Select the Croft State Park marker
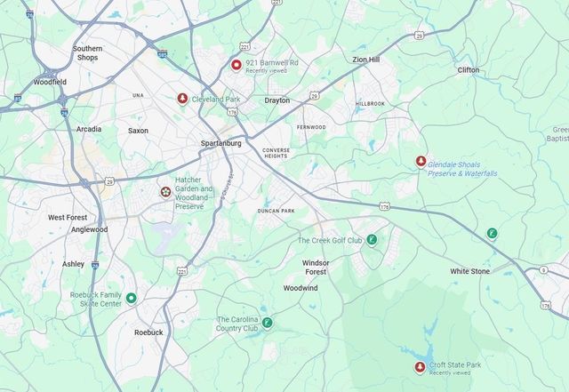This screenshot has height=392, width=569. (x=421, y=367)
